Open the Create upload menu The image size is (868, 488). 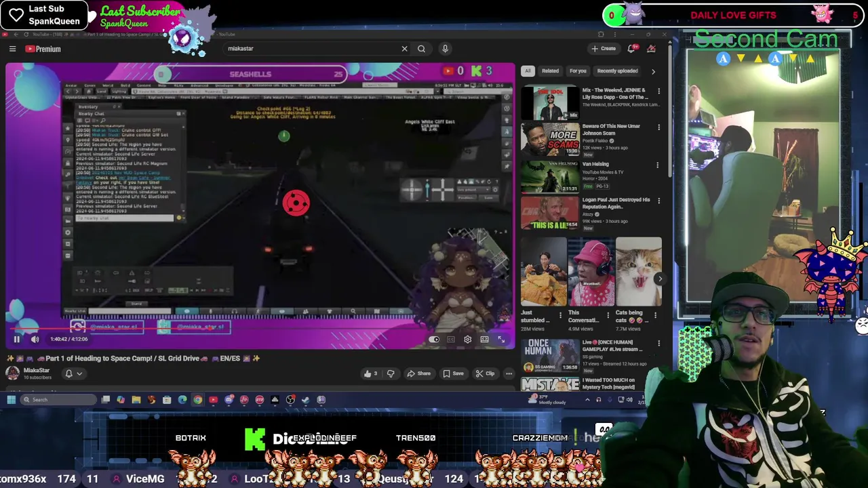604,49
